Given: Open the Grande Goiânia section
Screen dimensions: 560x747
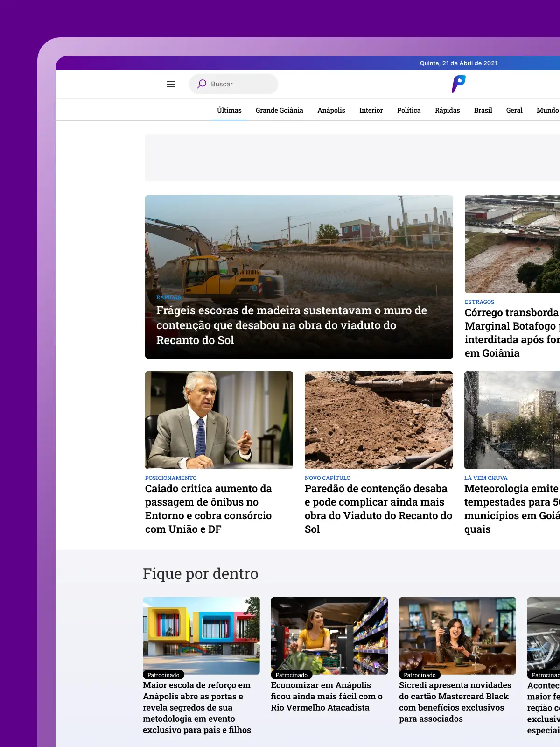Looking at the screenshot, I should [x=279, y=110].
